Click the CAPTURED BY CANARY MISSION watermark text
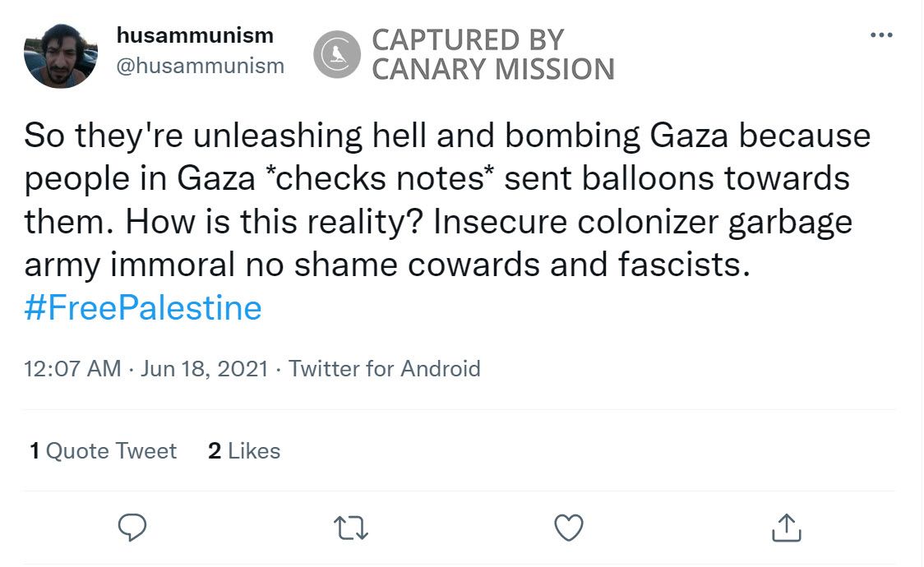This screenshot has width=924, height=567. pos(492,54)
